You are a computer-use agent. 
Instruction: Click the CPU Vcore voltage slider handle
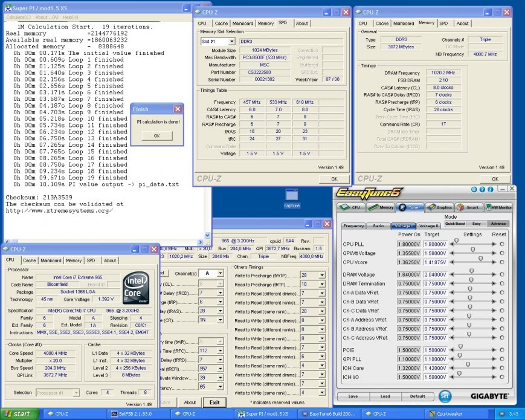coord(480,259)
